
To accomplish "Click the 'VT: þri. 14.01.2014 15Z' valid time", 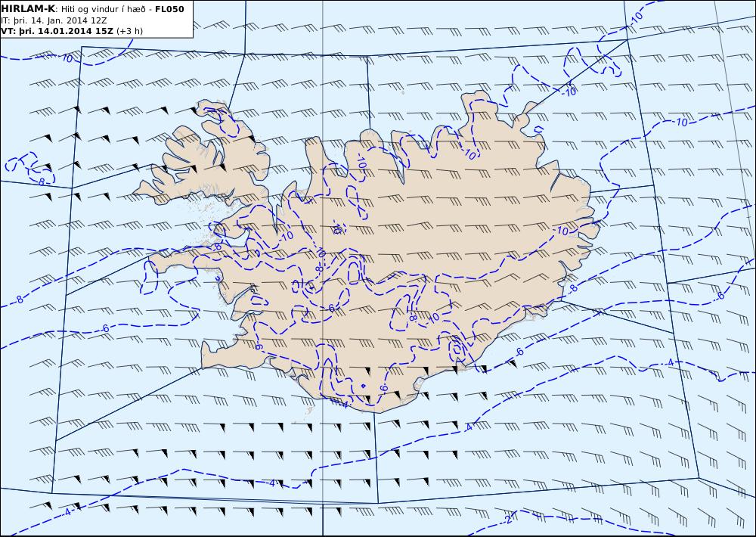I will 57,31.
